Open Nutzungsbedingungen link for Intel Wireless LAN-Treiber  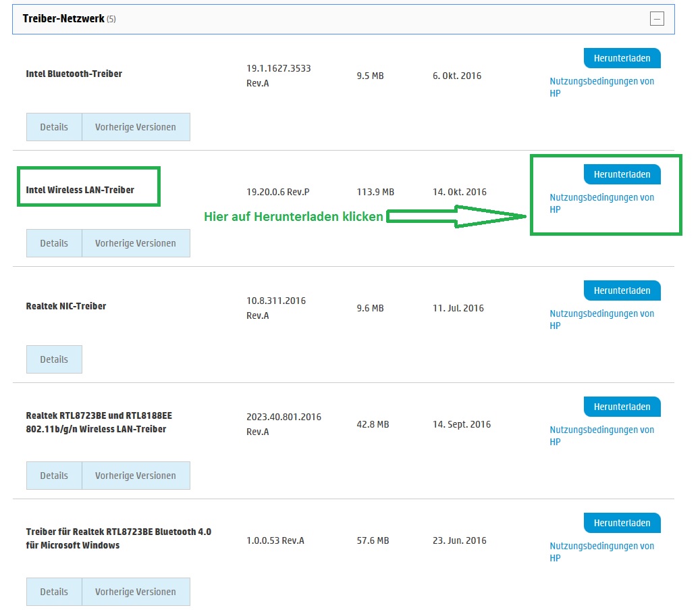pos(602,203)
